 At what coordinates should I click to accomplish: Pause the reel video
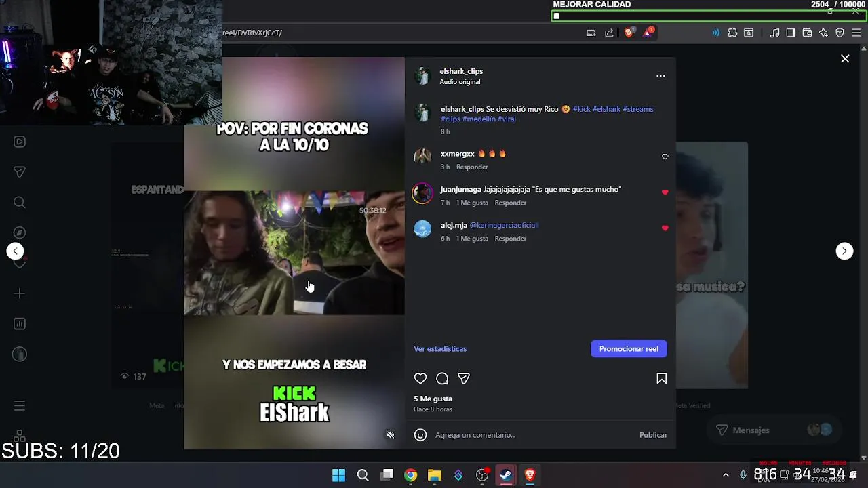[294, 252]
